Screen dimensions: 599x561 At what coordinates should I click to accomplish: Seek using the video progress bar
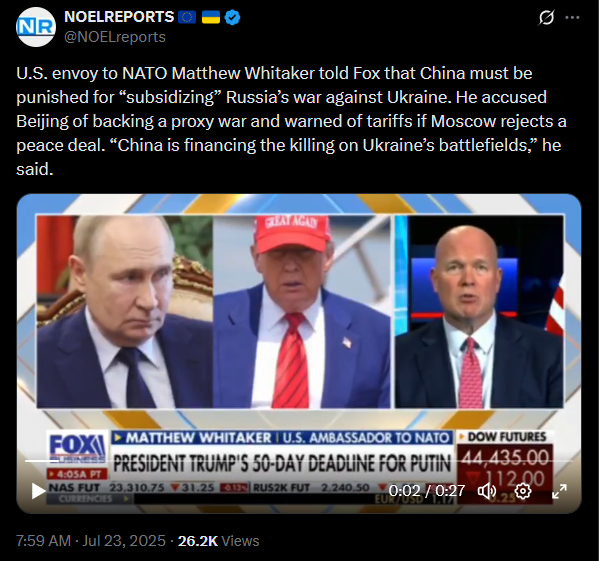[x=299, y=461]
